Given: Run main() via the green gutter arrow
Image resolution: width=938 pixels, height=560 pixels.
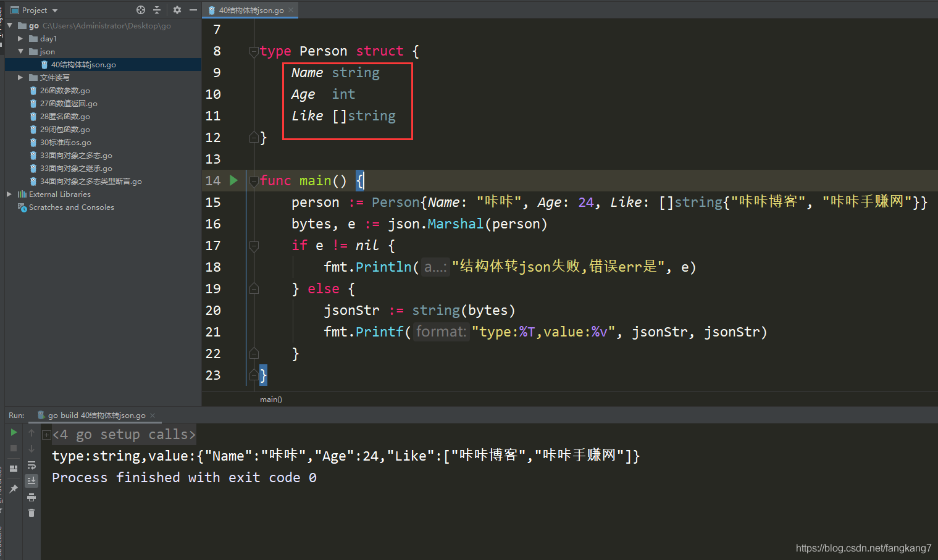Looking at the screenshot, I should click(x=233, y=180).
